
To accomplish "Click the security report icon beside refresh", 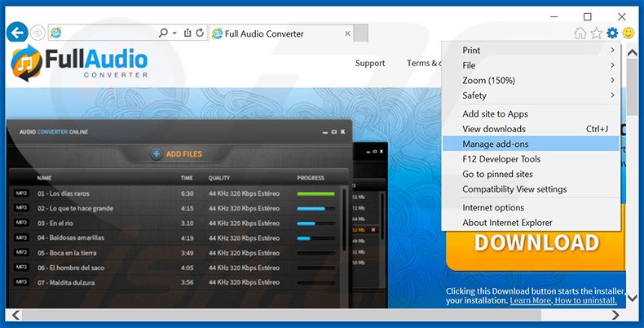I will [187, 33].
